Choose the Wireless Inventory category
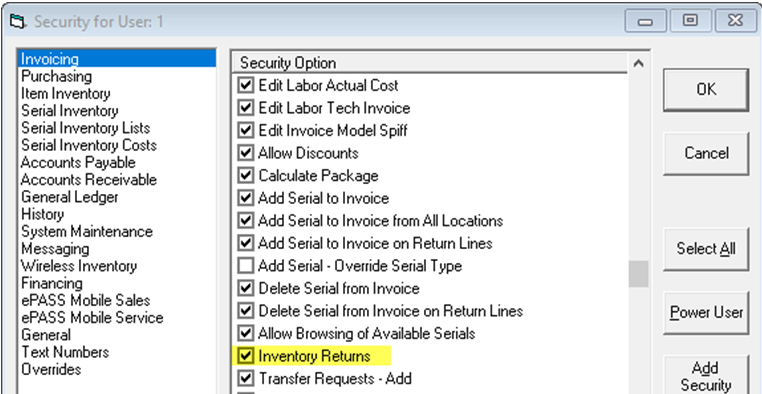The height and width of the screenshot is (394, 762). pos(117,266)
